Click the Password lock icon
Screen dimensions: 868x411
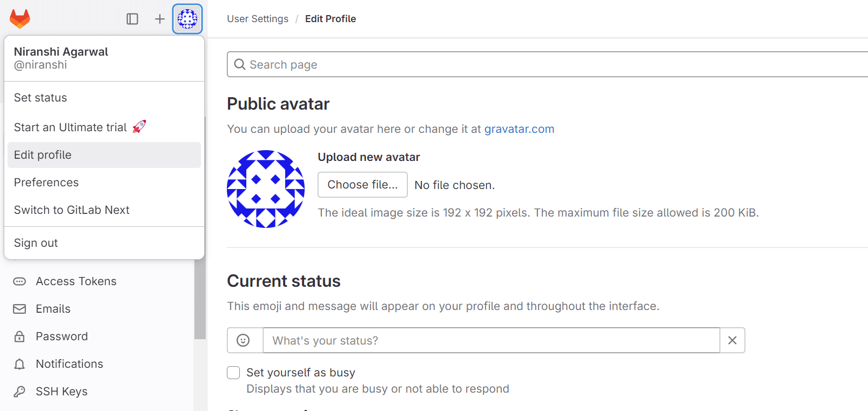click(19, 336)
